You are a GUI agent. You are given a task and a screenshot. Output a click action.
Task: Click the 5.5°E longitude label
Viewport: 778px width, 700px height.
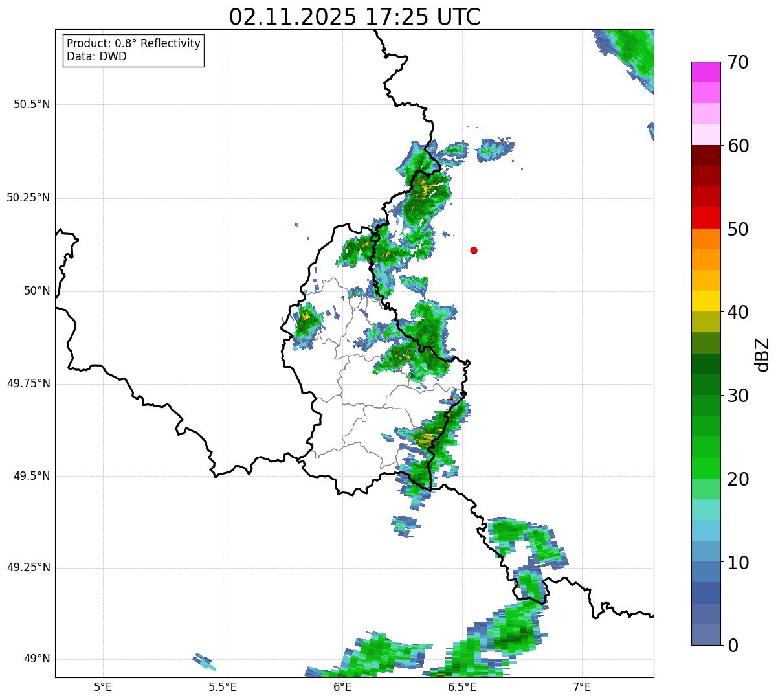click(x=223, y=687)
